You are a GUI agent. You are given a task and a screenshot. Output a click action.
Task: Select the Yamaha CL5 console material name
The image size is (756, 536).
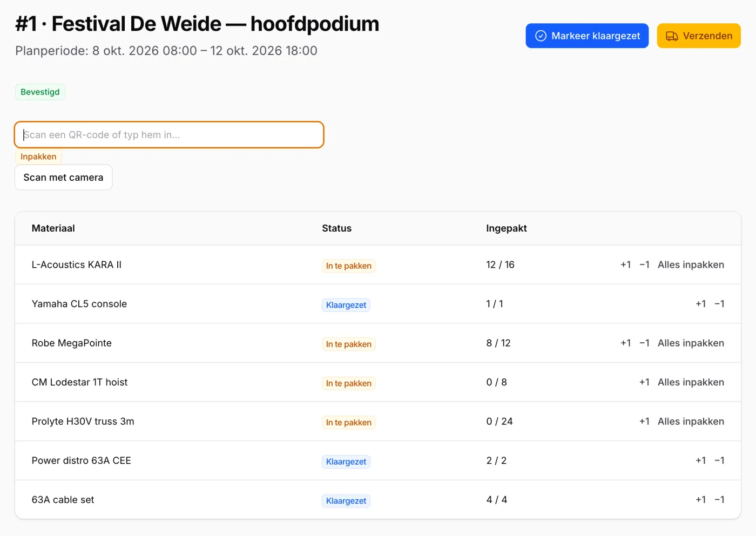[x=79, y=304]
